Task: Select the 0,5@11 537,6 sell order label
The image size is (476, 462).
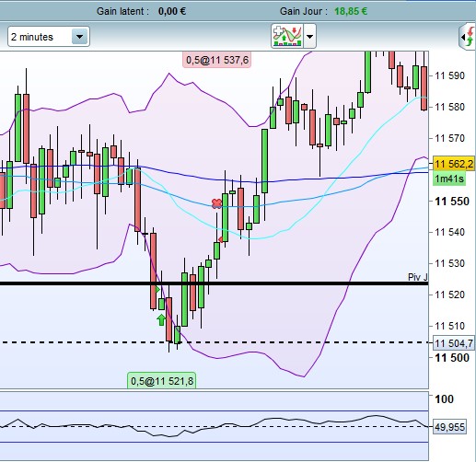Action: [217, 60]
